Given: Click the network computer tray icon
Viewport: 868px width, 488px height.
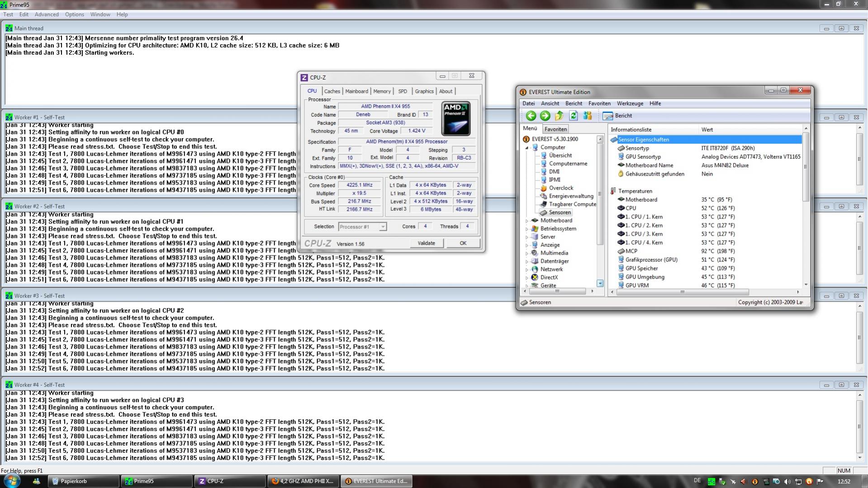Looking at the screenshot, I should [x=798, y=482].
